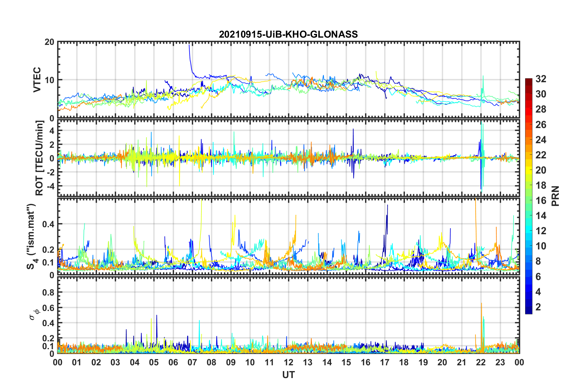577x392 pixels.
Task: Click colorbar tick label 6
Action: tap(538, 277)
